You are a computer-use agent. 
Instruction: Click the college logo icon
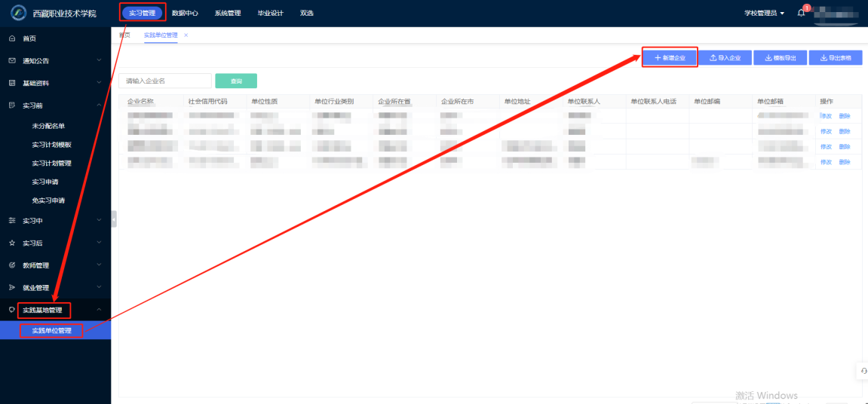(x=18, y=13)
